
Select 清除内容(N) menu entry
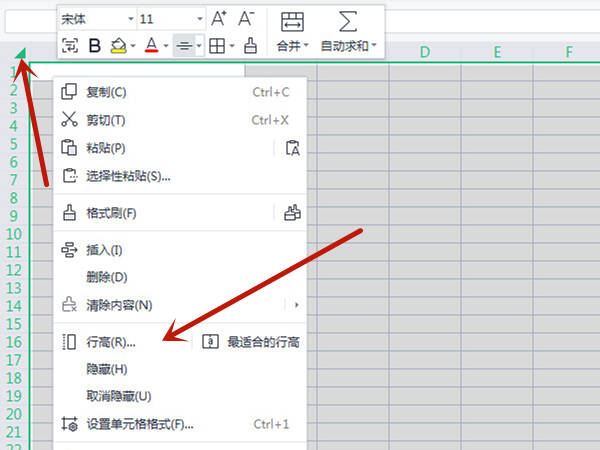tap(168, 305)
